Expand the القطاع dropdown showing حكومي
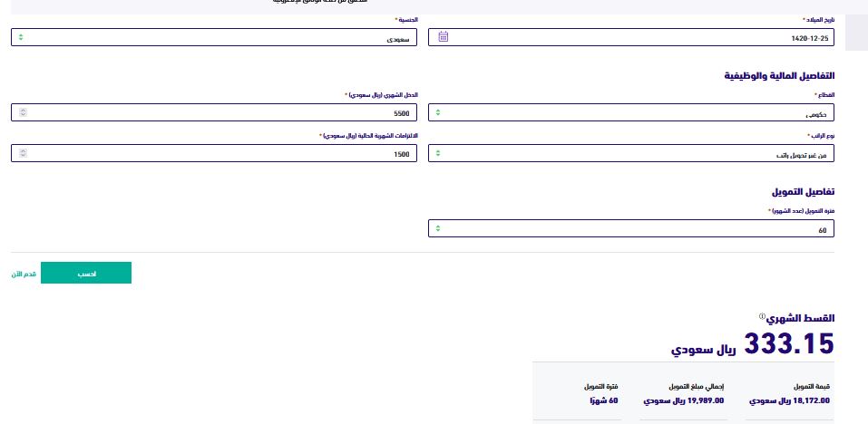This screenshot has height=424, width=868. (631, 112)
